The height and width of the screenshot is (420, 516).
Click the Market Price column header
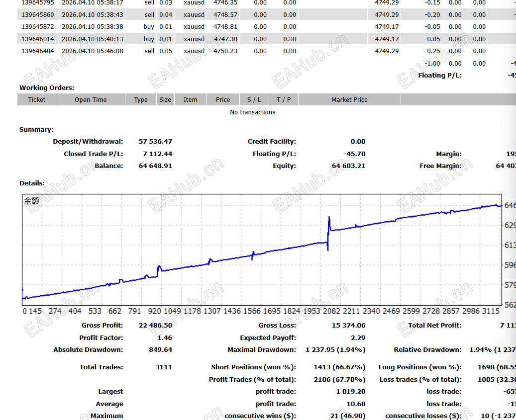pyautogui.click(x=349, y=99)
